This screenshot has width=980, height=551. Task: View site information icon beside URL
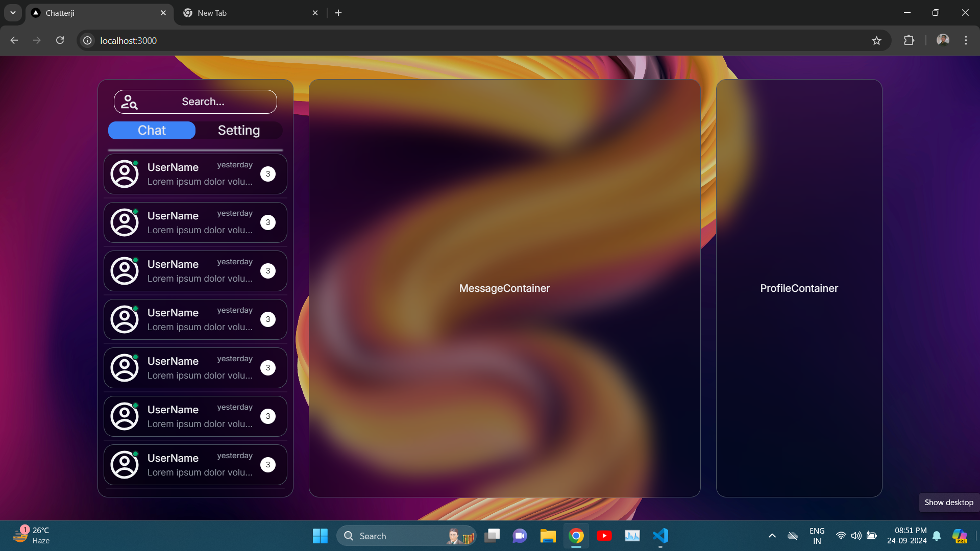[88, 40]
